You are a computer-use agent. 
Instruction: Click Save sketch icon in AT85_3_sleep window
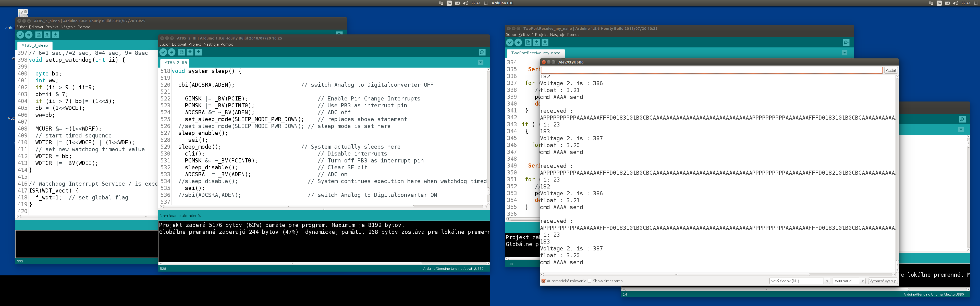click(x=56, y=35)
